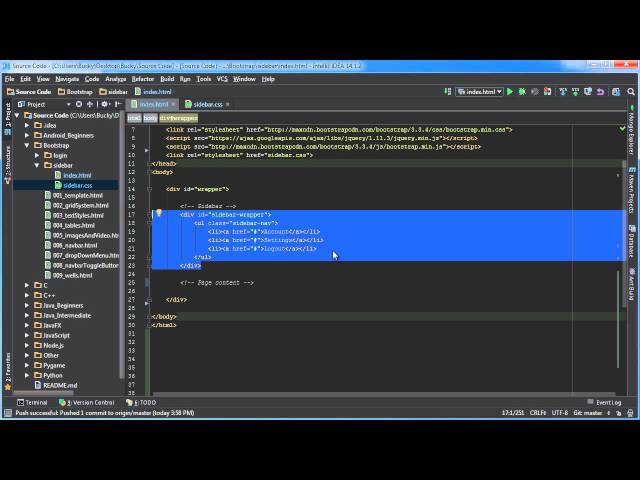
Task: Click the Make Project icon in toolbar
Action: tap(448, 92)
